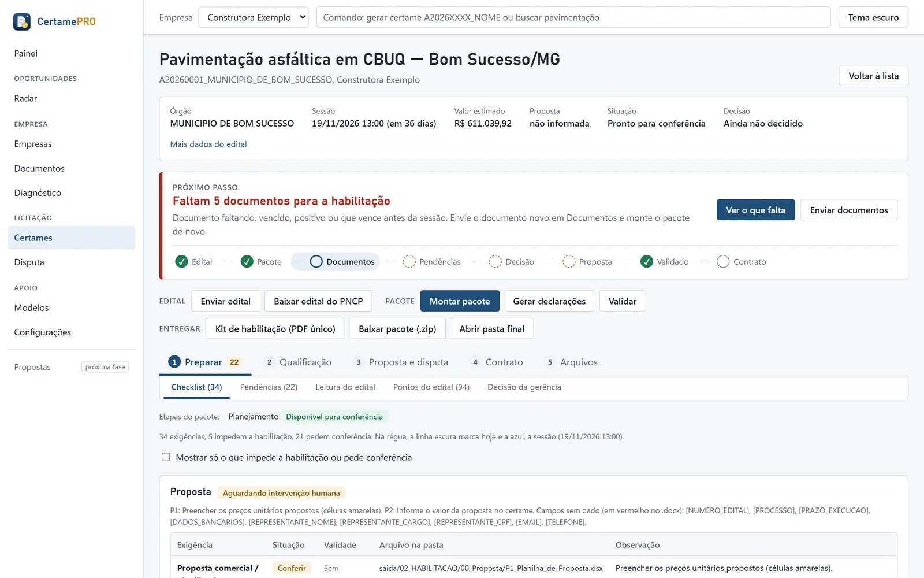Viewport: 924px width, 578px height.
Task: Open Disputa in the sidebar
Action: [71, 262]
